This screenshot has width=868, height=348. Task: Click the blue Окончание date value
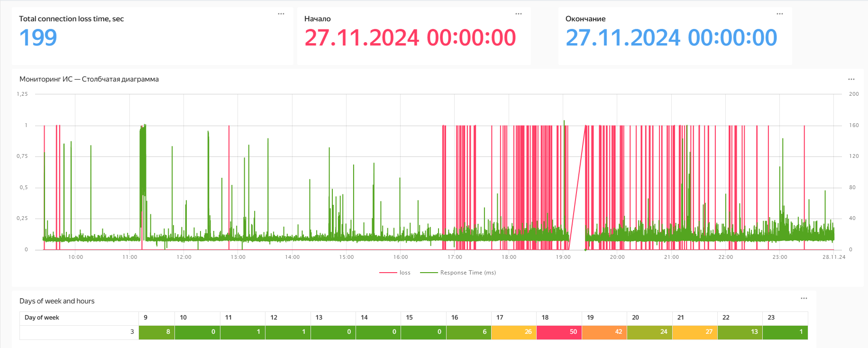click(671, 38)
